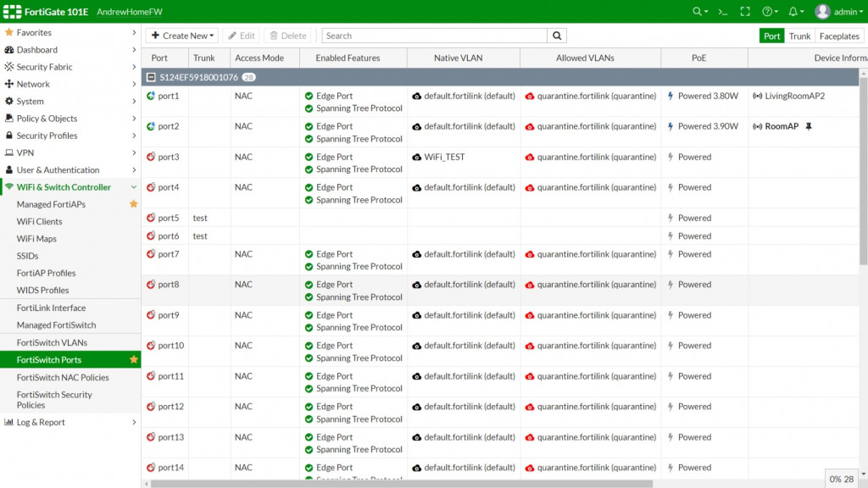Click the Managed FortiAPs favorite star
This screenshot has height=488, width=868.
click(x=133, y=204)
